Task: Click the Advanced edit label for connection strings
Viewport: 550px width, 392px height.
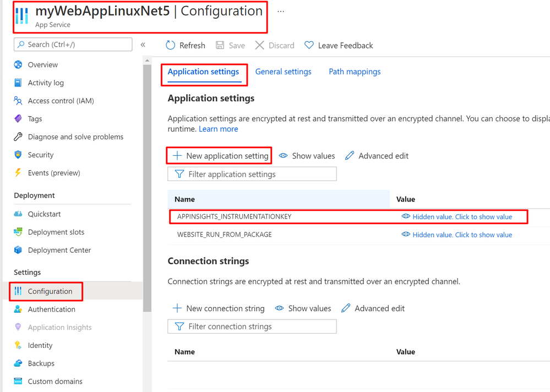Action: 379,308
